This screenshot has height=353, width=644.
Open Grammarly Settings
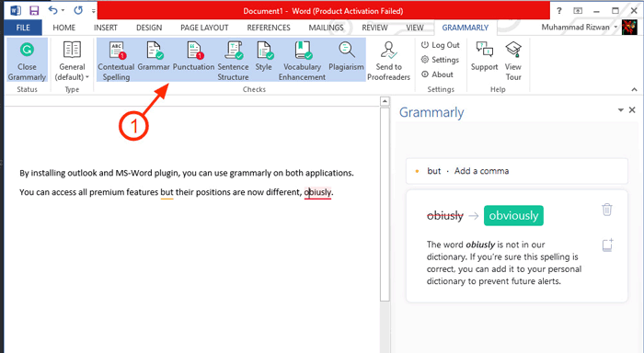point(440,60)
